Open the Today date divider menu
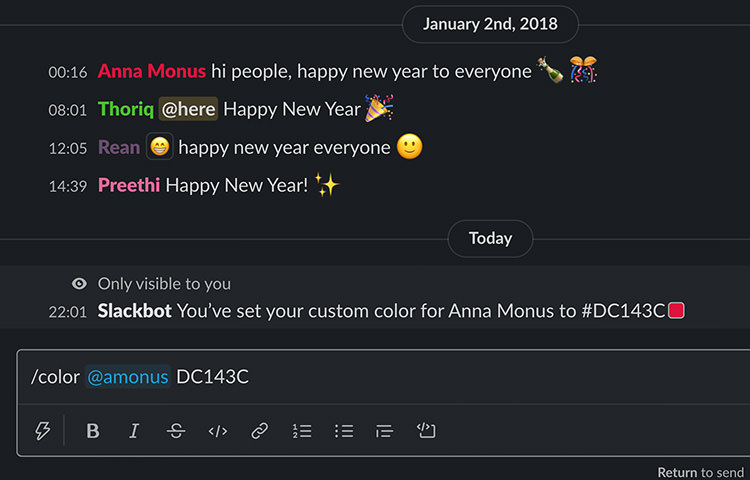This screenshot has width=750, height=480. point(490,238)
